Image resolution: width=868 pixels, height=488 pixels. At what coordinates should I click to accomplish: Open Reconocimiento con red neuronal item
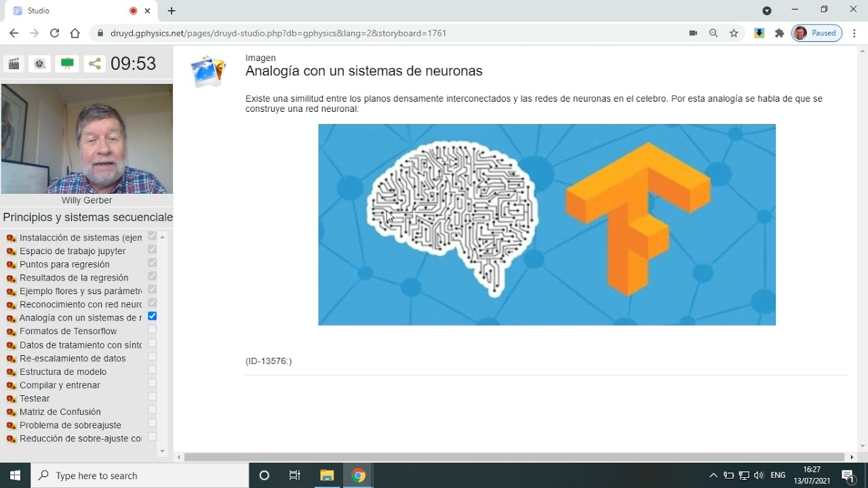click(81, 304)
